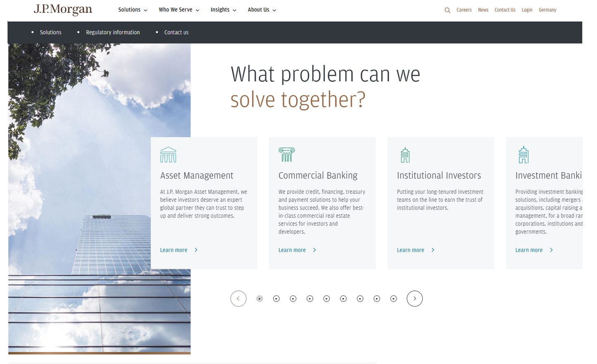This screenshot has width=597, height=364.
Task: Open the search magnifier icon
Action: tap(447, 10)
